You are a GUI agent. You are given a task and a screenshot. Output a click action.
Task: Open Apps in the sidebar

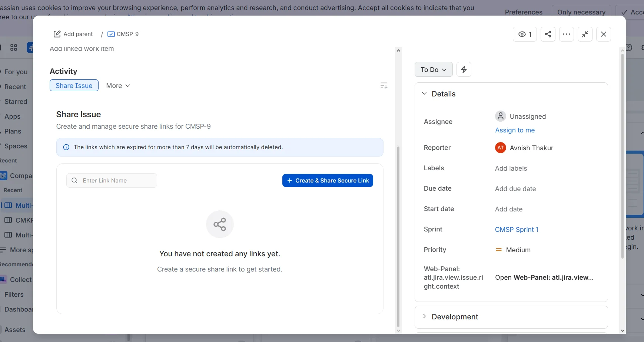(x=13, y=116)
